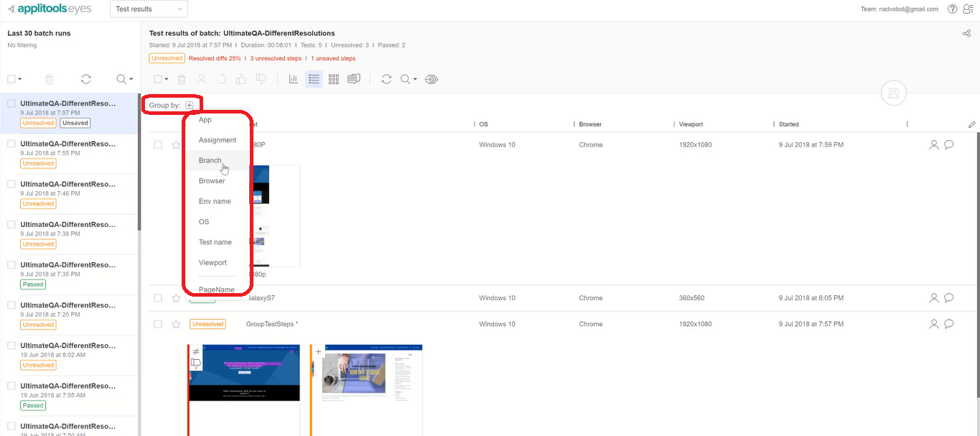
Task: Tick checkbox of batch run at 7:57 PM
Action: click(x=11, y=103)
